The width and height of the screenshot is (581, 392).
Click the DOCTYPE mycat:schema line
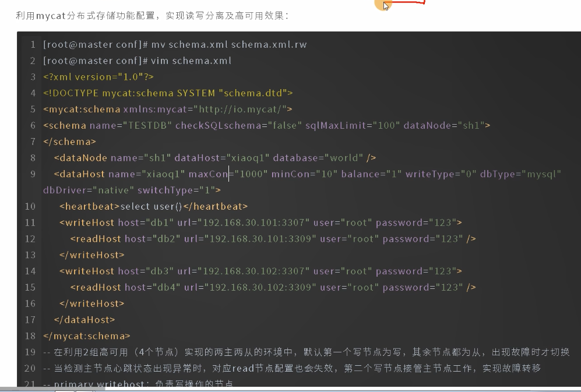168,93
